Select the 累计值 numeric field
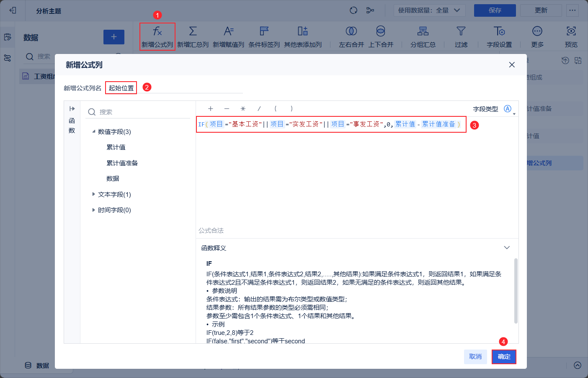Image resolution: width=588 pixels, height=378 pixels. pos(116,147)
